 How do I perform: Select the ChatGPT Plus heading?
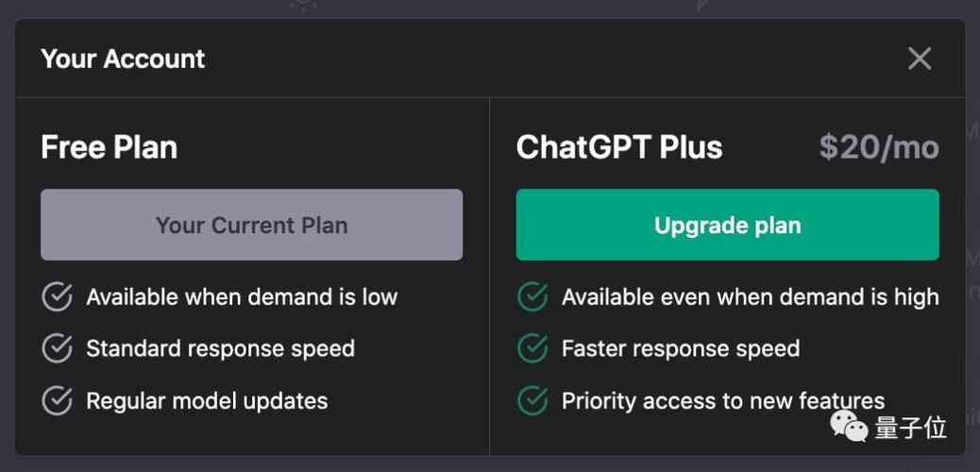(x=619, y=147)
